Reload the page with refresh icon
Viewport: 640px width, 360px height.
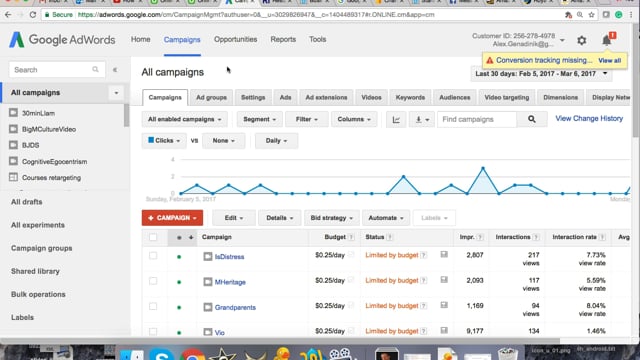point(33,15)
